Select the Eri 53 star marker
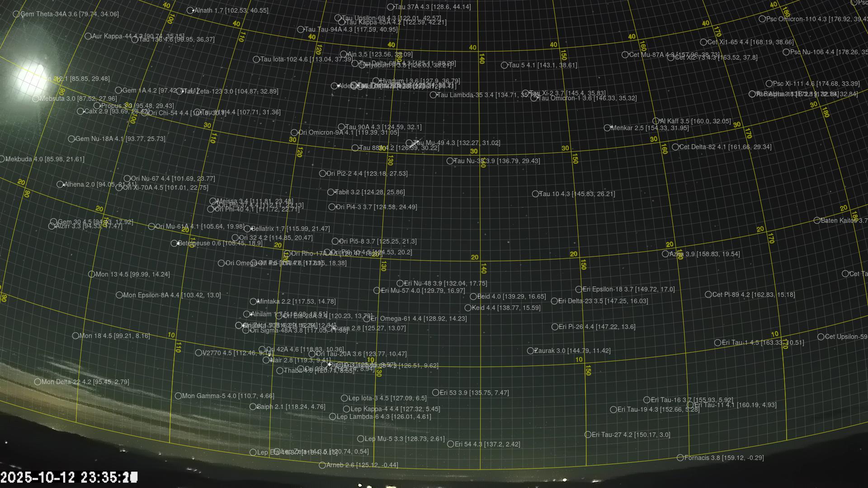868x488 pixels. click(435, 393)
